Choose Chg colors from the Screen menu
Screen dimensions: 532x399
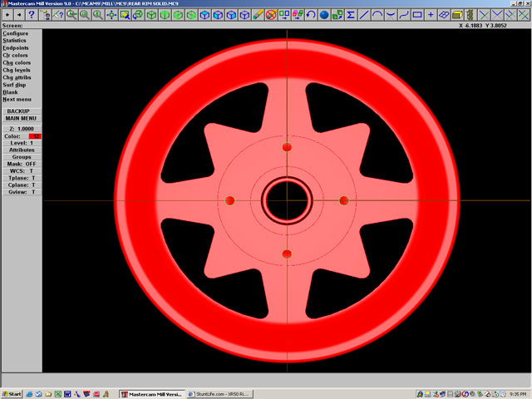17,62
